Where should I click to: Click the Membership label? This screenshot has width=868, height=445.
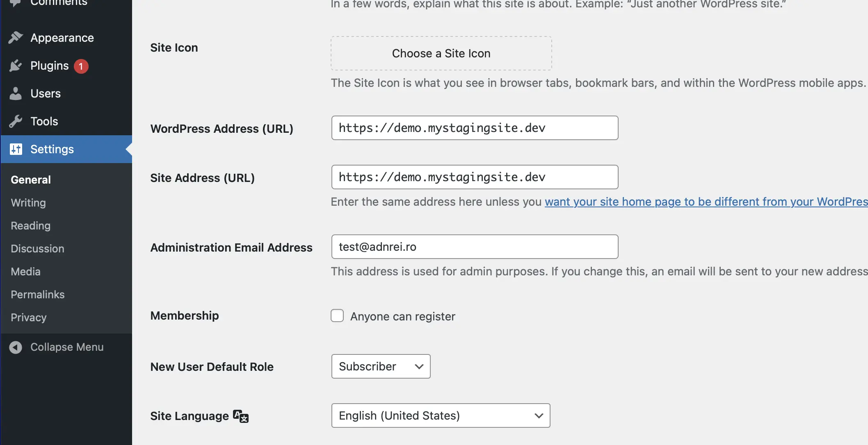click(x=185, y=316)
